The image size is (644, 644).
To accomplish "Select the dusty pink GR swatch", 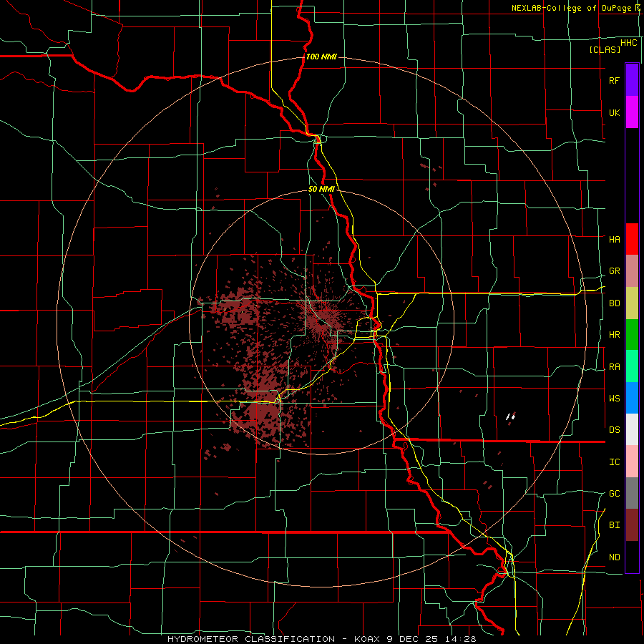I will tap(632, 271).
